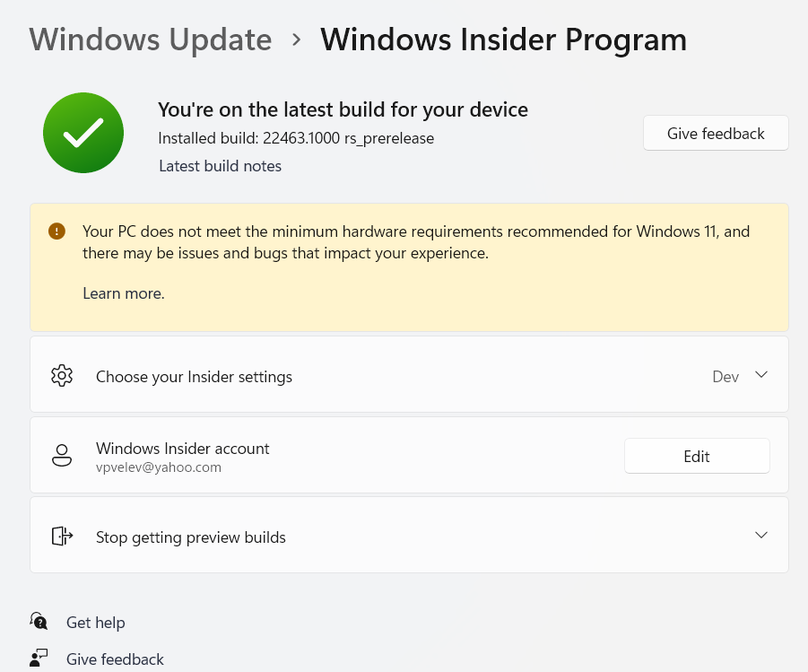
Task: Click the Give feedback button at top
Action: 716,133
